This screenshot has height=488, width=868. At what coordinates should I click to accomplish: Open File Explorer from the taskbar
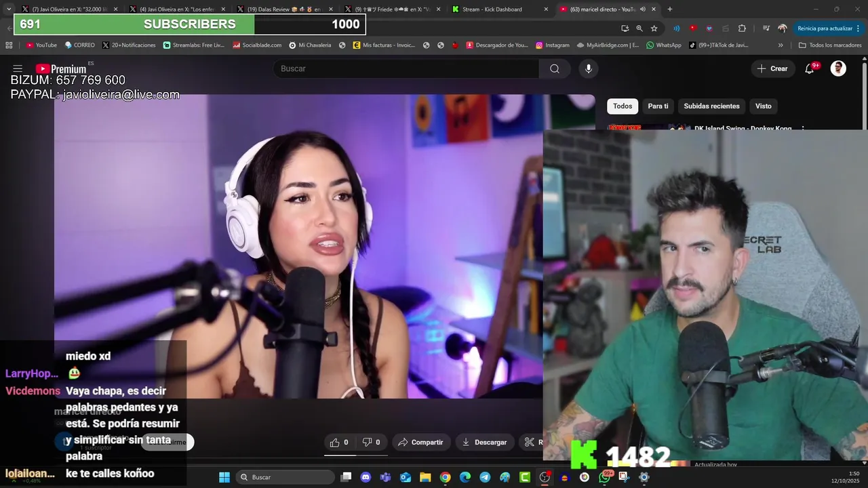(425, 477)
